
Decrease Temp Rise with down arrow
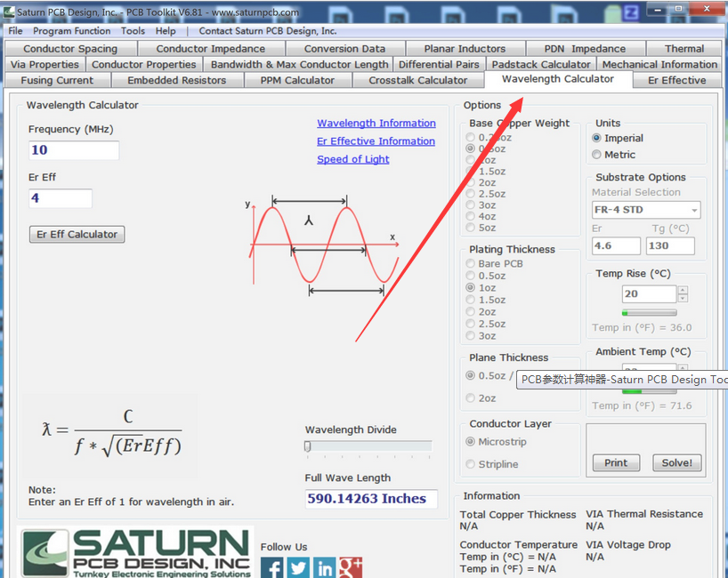point(683,299)
